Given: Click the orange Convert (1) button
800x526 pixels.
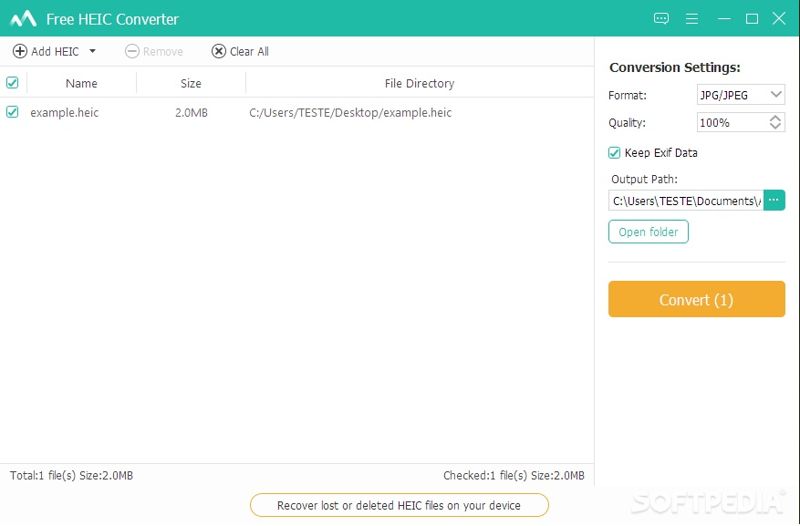Looking at the screenshot, I should 696,299.
